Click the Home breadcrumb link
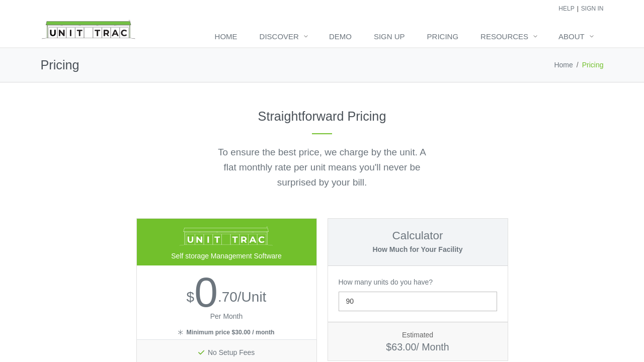 (x=563, y=65)
